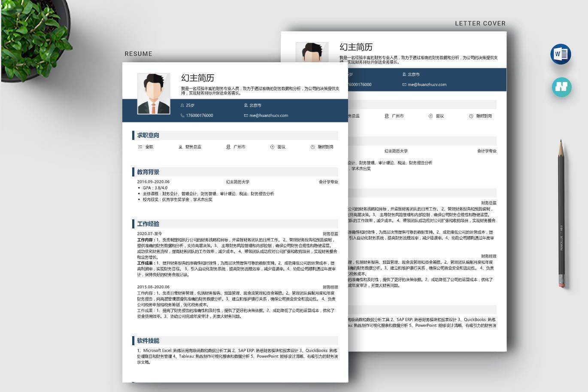
Task: Click the GPA：3.8/4.0 bullet line
Action: (x=155, y=188)
